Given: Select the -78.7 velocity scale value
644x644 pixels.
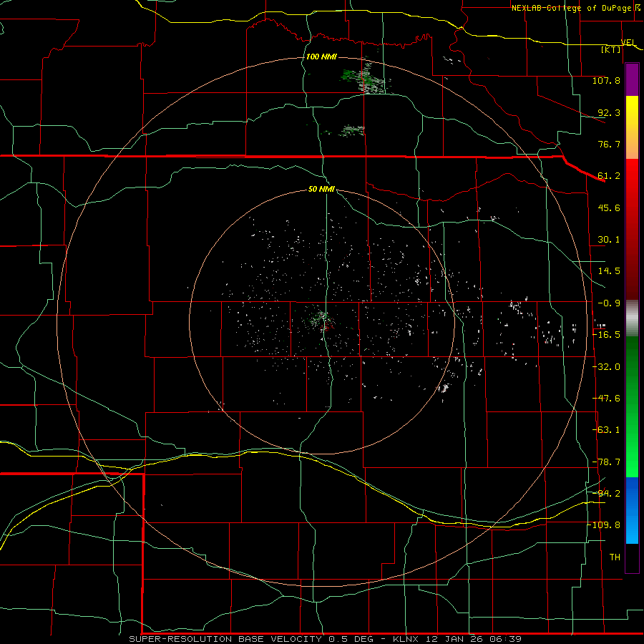Looking at the screenshot, I should click(607, 462).
